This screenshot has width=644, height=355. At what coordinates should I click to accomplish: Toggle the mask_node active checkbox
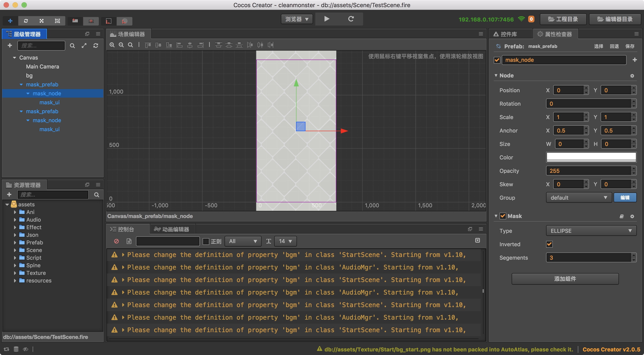497,60
